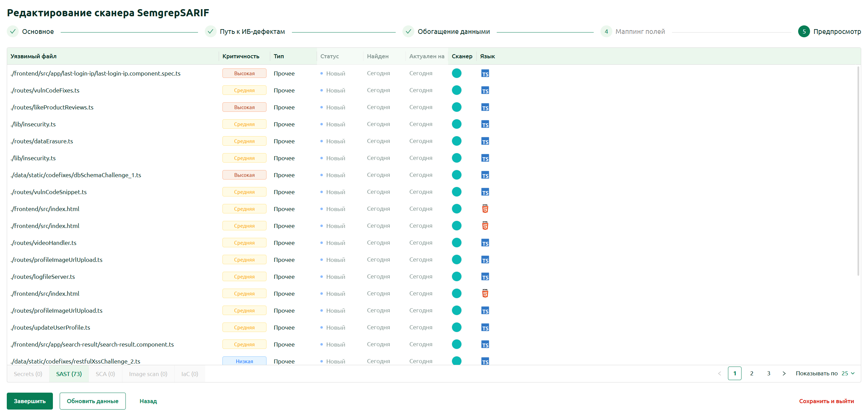Click «Низкая» badge for restfulXssChallenge_2.ts

244,361
